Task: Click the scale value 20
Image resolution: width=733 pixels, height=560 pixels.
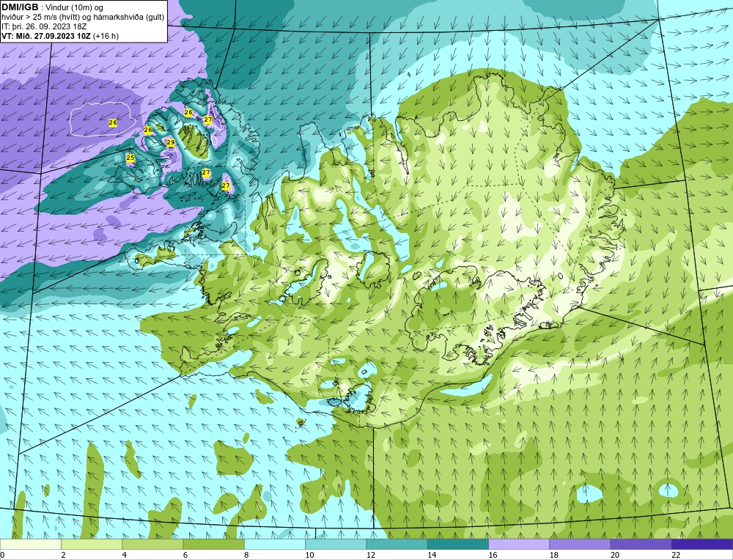Action: point(615,555)
